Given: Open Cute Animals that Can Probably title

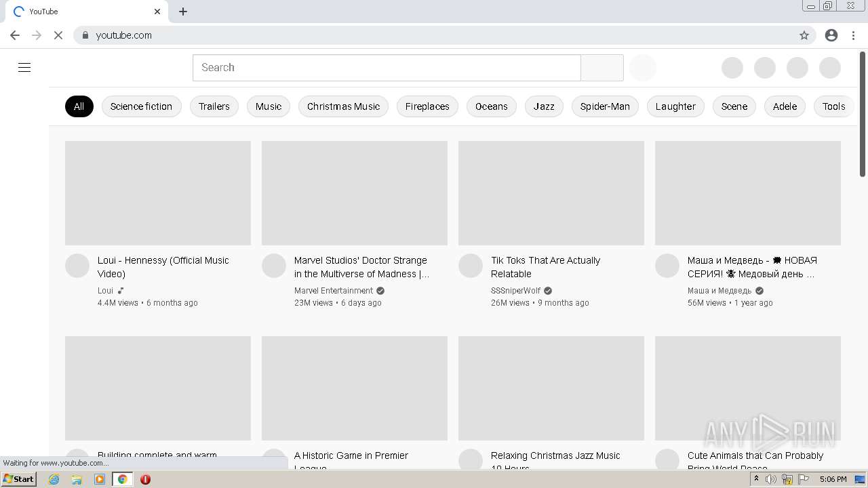Looking at the screenshot, I should click(755, 460).
